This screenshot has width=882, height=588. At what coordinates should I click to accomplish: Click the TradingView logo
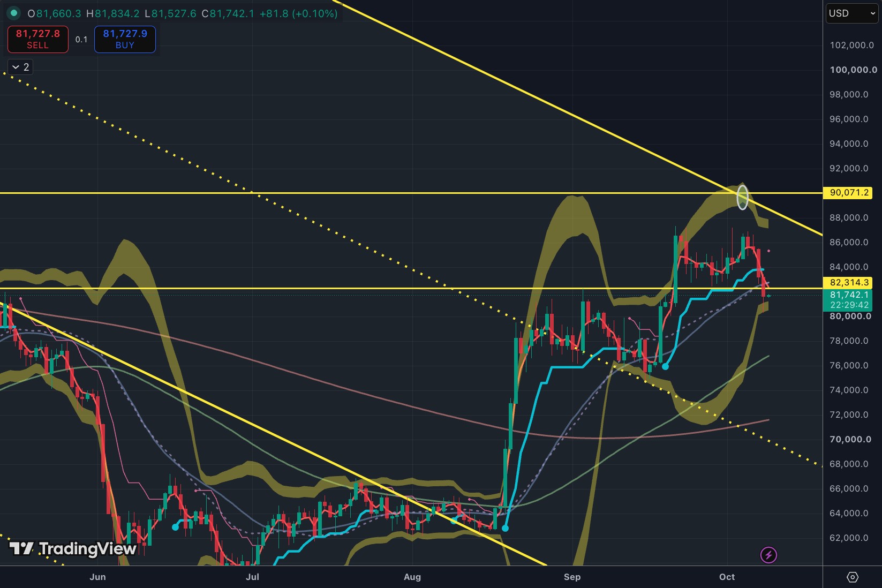[x=73, y=549]
